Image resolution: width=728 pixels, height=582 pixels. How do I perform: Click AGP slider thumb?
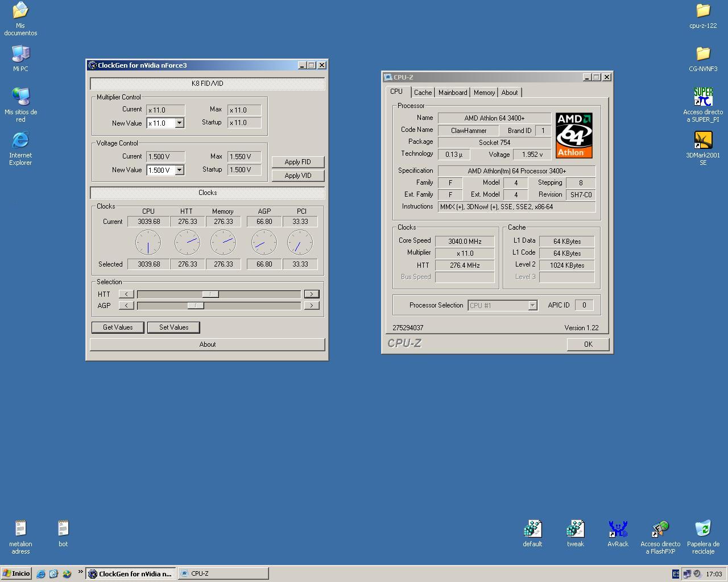point(196,305)
